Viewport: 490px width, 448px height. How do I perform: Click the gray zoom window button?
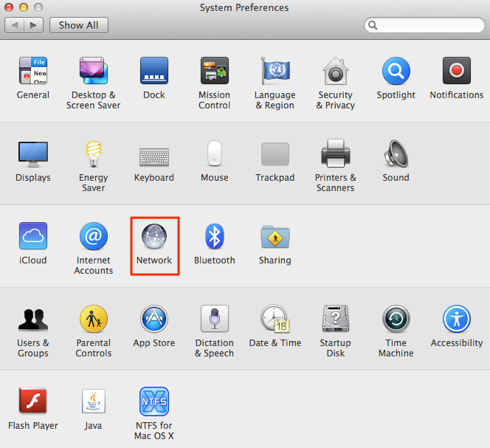pos(38,7)
